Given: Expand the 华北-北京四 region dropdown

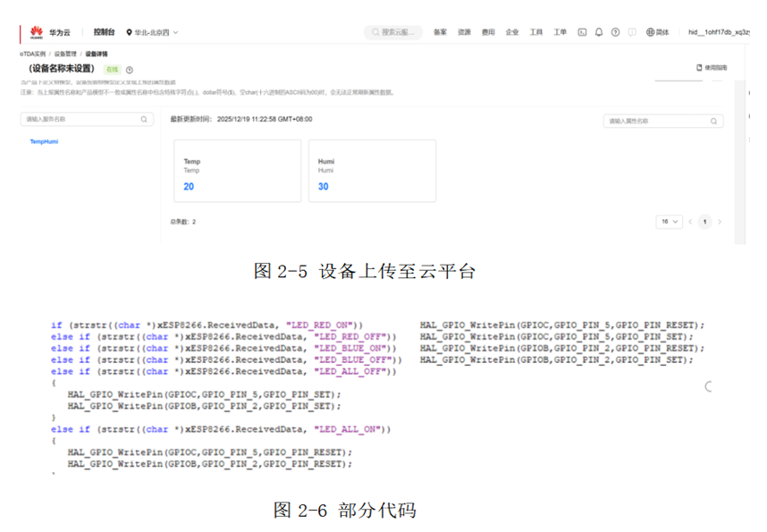Looking at the screenshot, I should (x=152, y=32).
